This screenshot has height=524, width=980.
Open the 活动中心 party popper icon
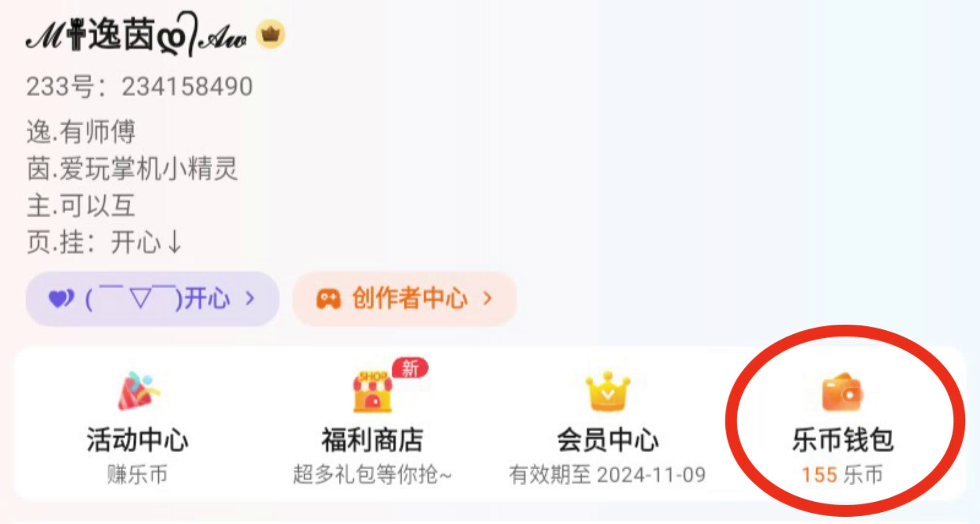click(138, 391)
